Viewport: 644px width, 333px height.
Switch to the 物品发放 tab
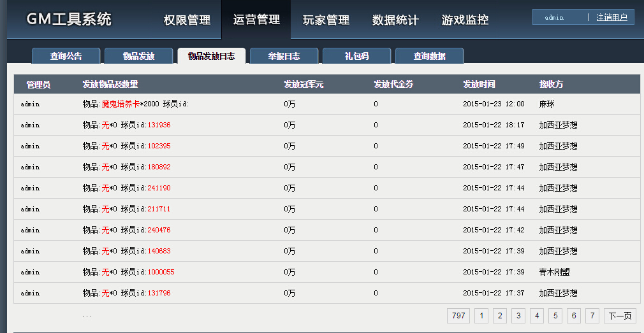(x=138, y=56)
